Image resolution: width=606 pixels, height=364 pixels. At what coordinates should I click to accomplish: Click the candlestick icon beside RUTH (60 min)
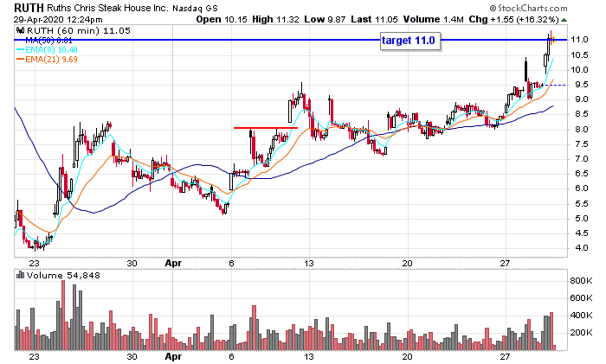pos(20,30)
